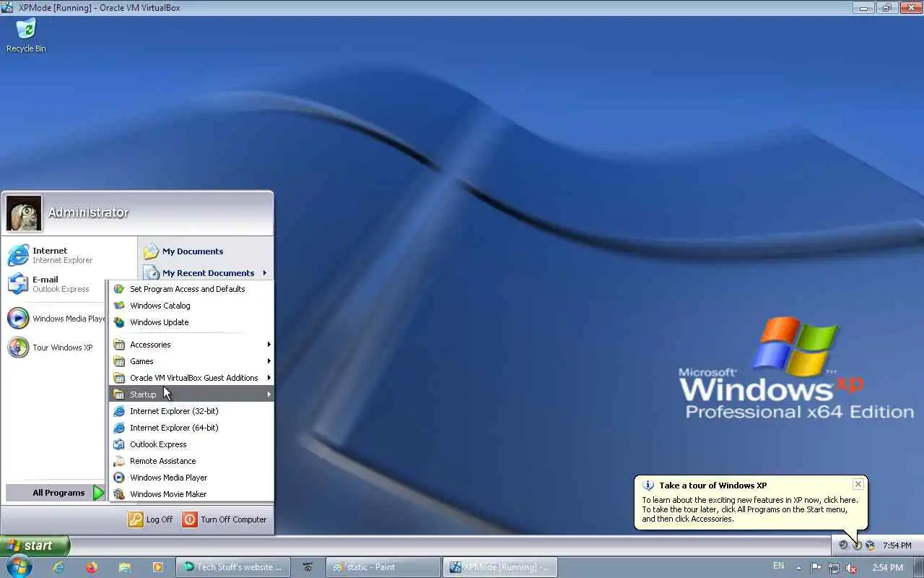Open Action Center flag icon

pyautogui.click(x=816, y=568)
